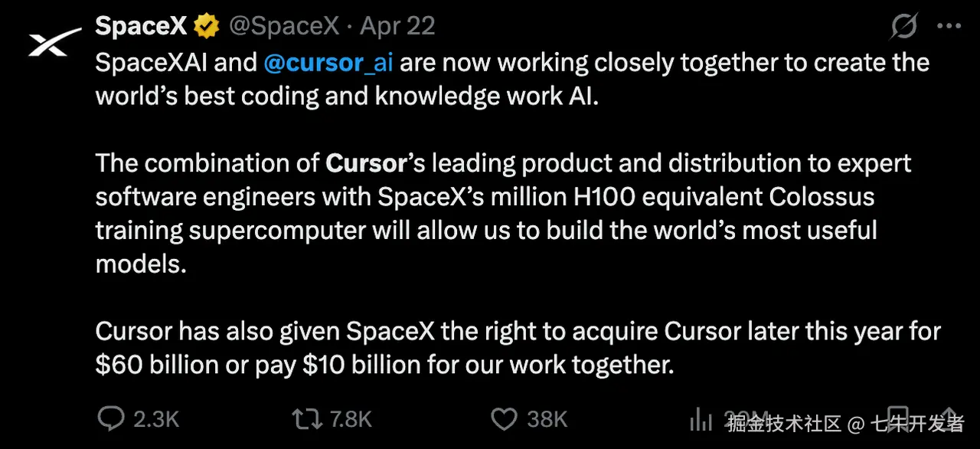Open the Grok explain icon on the post
The height and width of the screenshot is (449, 980).
pos(904,27)
